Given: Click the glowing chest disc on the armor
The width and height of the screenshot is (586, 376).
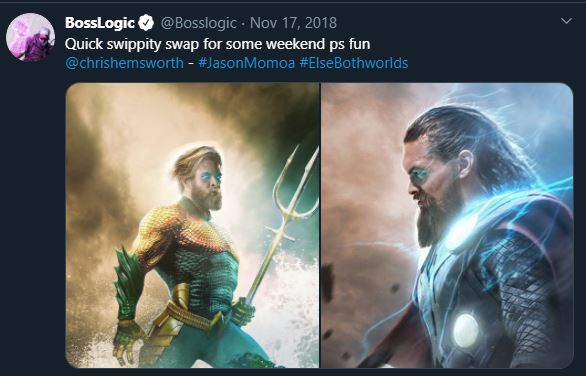Looking at the screenshot, I should tap(466, 330).
